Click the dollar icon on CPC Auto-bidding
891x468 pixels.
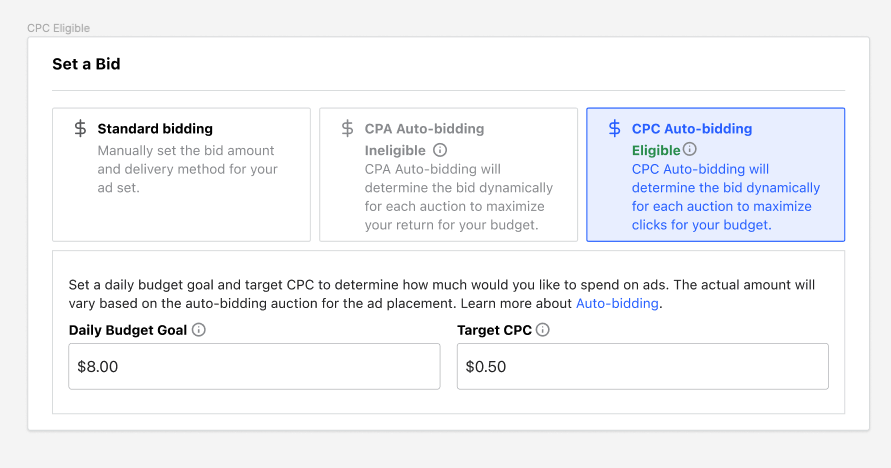click(x=614, y=129)
